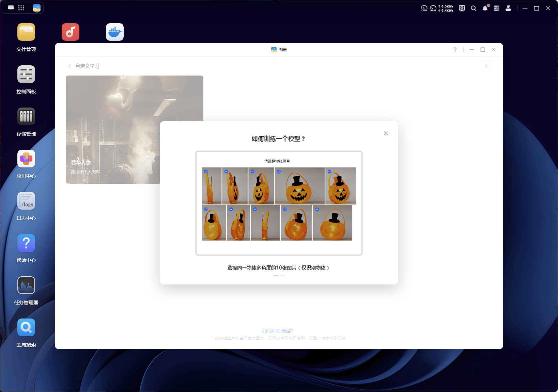Close the 如何训练一个模型 dialog
Image resolution: width=558 pixels, height=392 pixels.
pyautogui.click(x=386, y=133)
